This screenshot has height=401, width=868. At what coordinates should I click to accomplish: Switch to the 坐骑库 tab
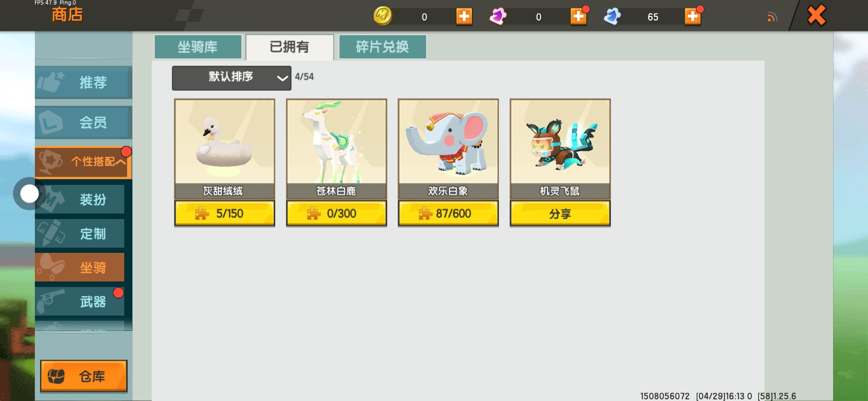pyautogui.click(x=198, y=47)
